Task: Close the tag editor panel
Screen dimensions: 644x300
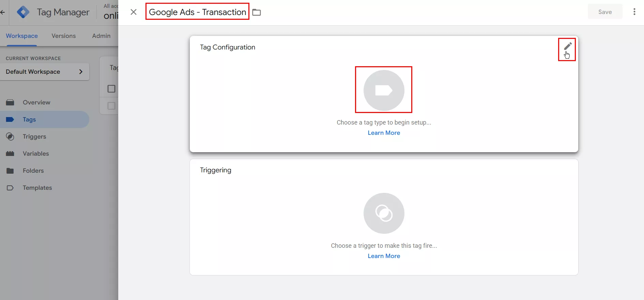Action: [134, 12]
